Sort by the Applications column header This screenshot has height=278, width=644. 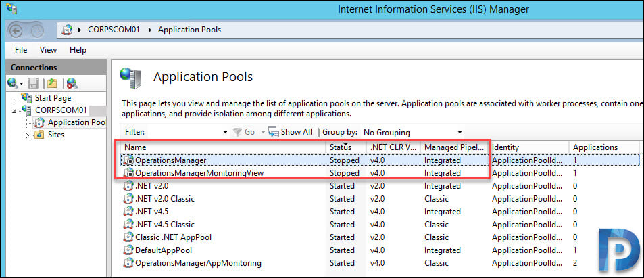click(604, 147)
